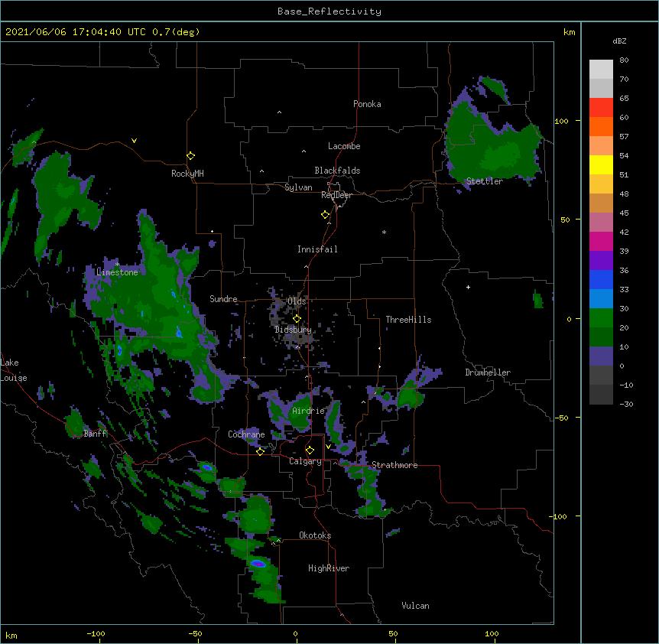Click the blue-cored storm cell southwest of Cochrane
659x644 pixels.
[206, 467]
